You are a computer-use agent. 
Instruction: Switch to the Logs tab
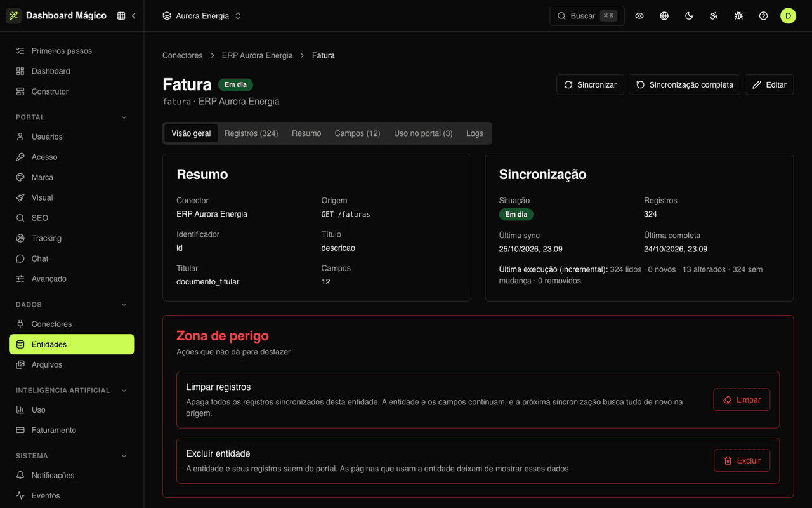tap(475, 133)
